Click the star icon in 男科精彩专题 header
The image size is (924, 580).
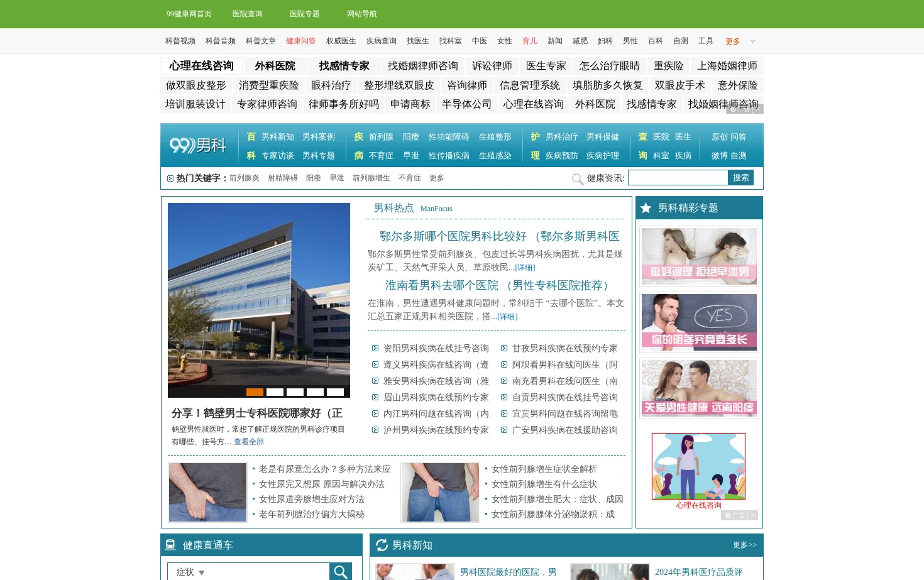click(646, 208)
